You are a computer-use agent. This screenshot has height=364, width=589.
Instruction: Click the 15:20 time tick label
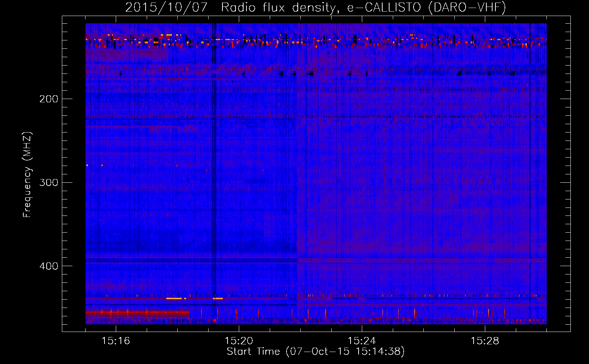click(239, 341)
